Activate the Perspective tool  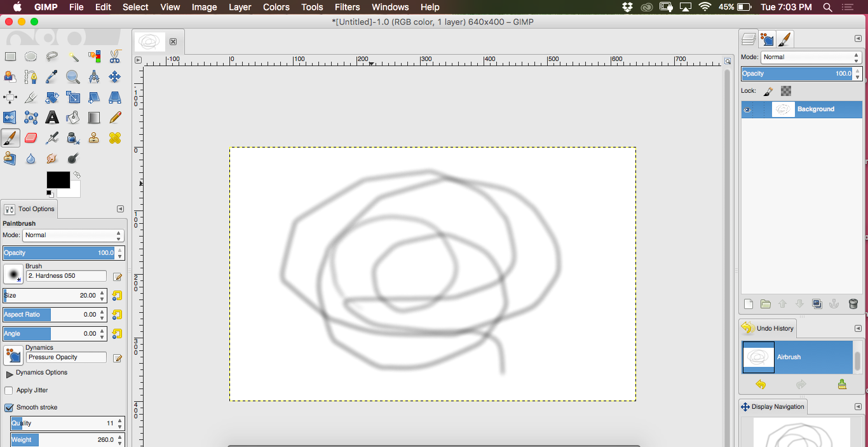pos(115,97)
